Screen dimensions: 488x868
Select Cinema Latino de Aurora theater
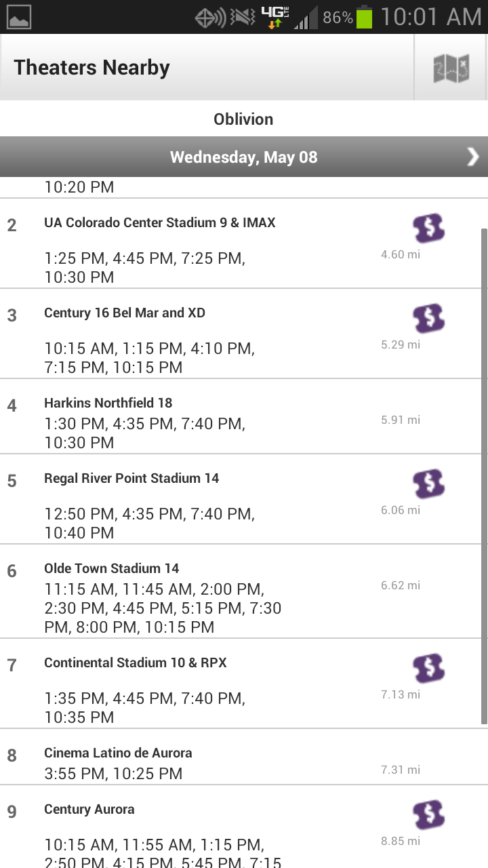click(x=118, y=753)
